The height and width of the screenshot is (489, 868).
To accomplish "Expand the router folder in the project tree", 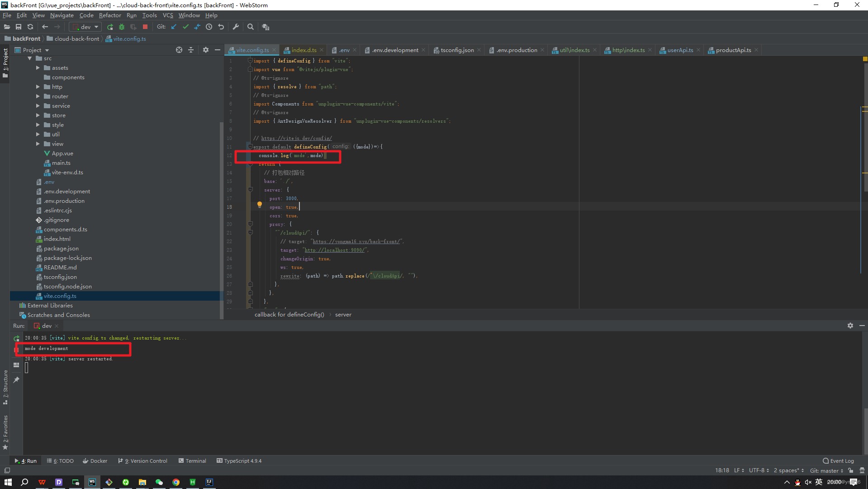I will tap(38, 96).
